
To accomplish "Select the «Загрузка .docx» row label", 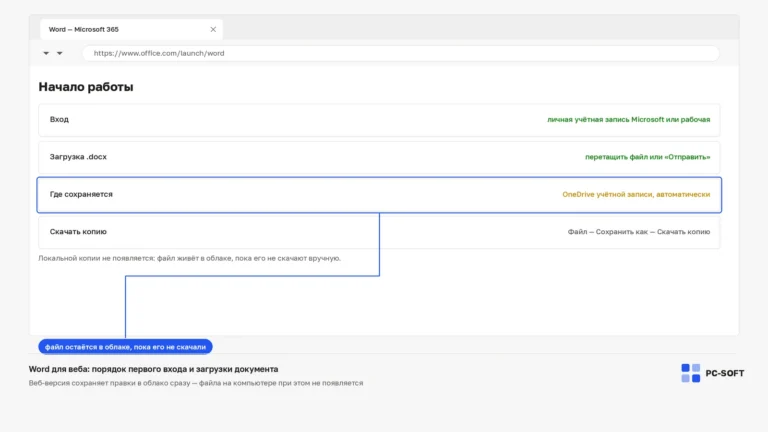I will (78, 157).
